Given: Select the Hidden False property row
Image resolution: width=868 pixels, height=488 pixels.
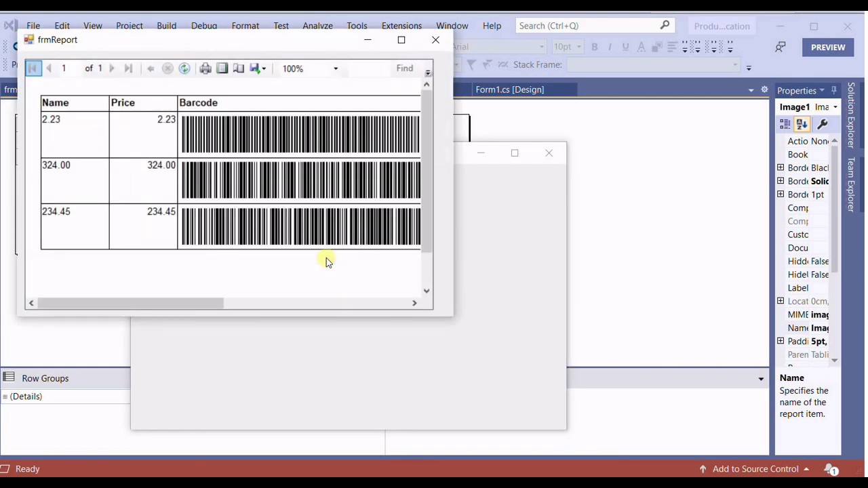Looking at the screenshot, I should pyautogui.click(x=803, y=261).
